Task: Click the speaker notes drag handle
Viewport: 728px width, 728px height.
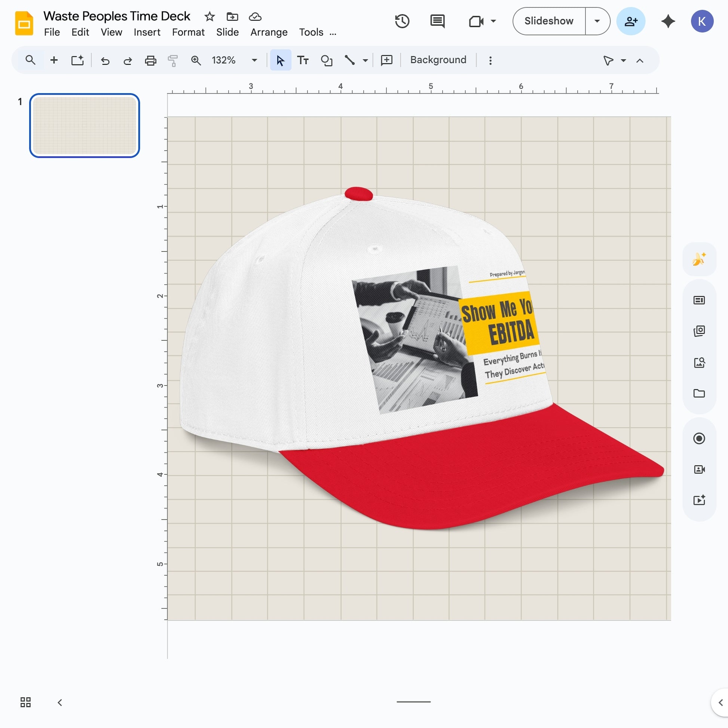Action: pos(413,701)
